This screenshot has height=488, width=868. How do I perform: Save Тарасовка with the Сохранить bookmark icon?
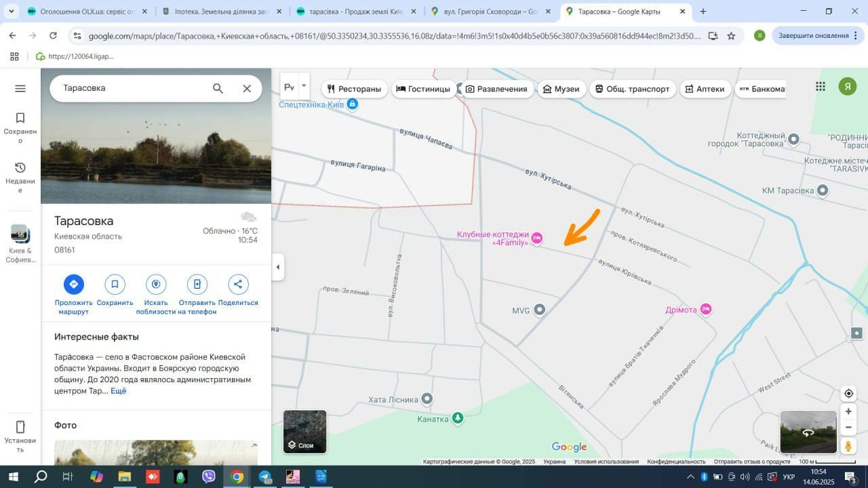[115, 284]
